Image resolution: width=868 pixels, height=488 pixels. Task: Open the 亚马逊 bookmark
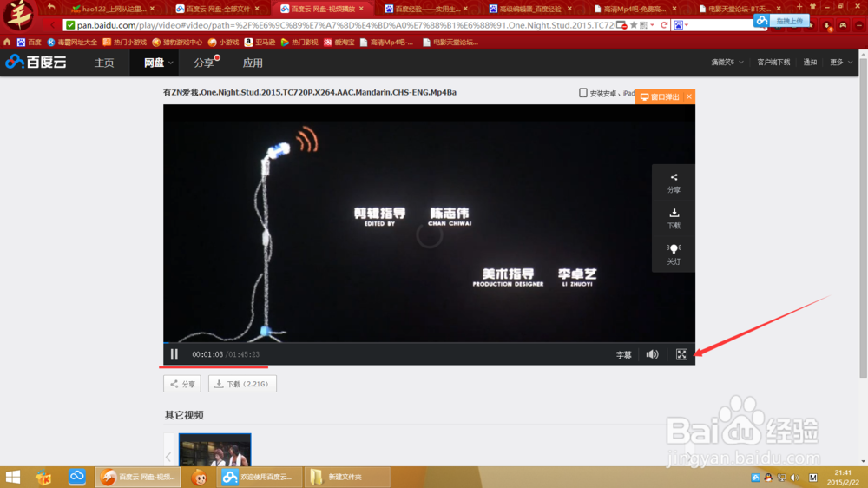[x=260, y=42]
